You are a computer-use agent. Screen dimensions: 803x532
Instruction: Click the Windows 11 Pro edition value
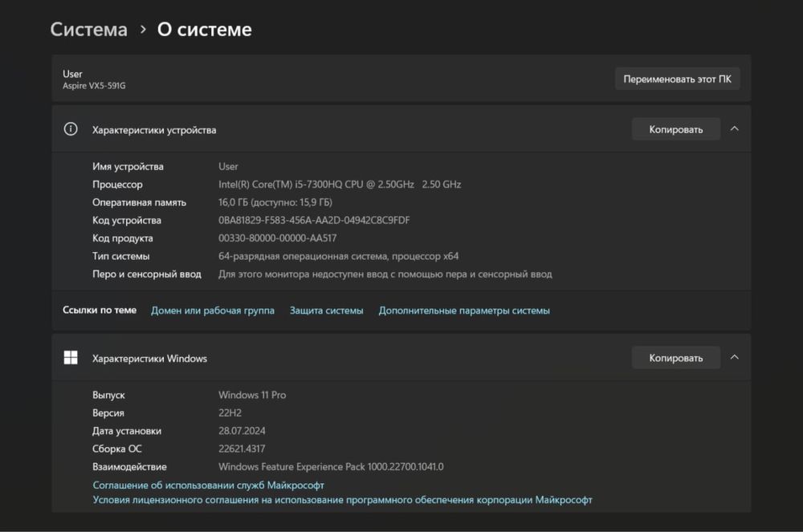pos(252,396)
